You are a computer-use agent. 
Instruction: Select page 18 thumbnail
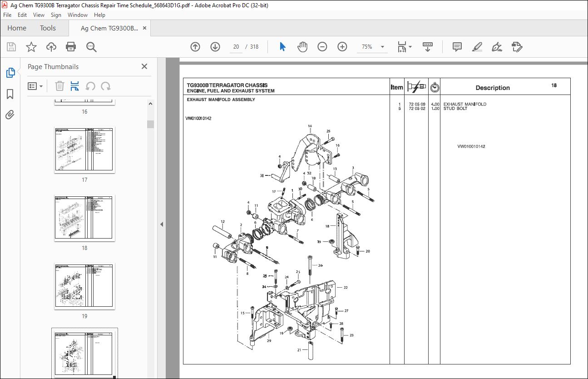[84, 218]
